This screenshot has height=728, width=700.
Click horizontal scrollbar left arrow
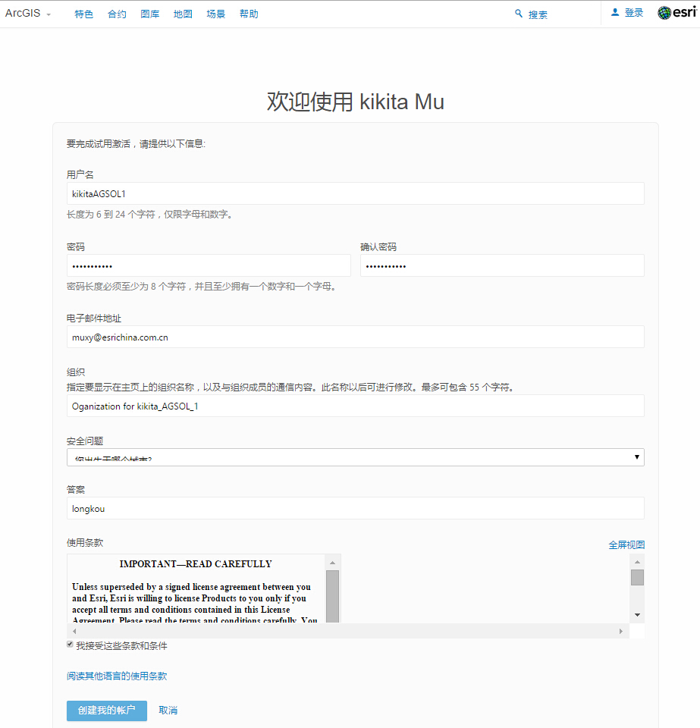pyautogui.click(x=74, y=631)
